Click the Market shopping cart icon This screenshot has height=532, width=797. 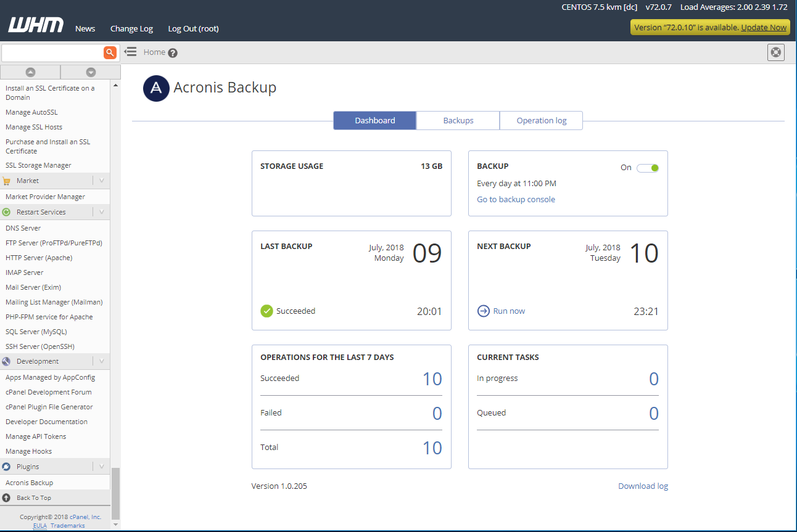(x=7, y=181)
